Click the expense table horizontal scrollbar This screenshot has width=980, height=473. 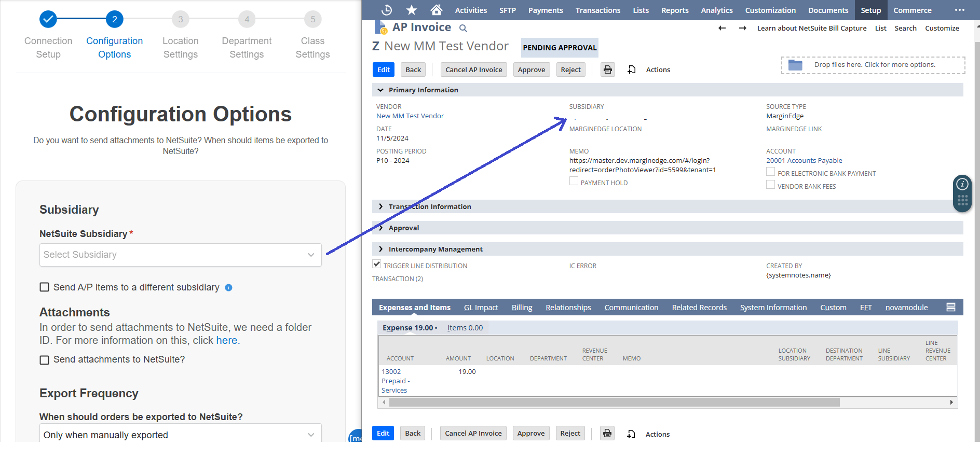[612, 402]
